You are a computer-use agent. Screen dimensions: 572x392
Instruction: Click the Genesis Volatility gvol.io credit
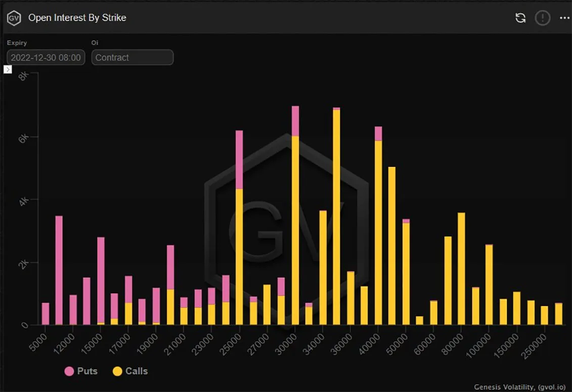[519, 387]
